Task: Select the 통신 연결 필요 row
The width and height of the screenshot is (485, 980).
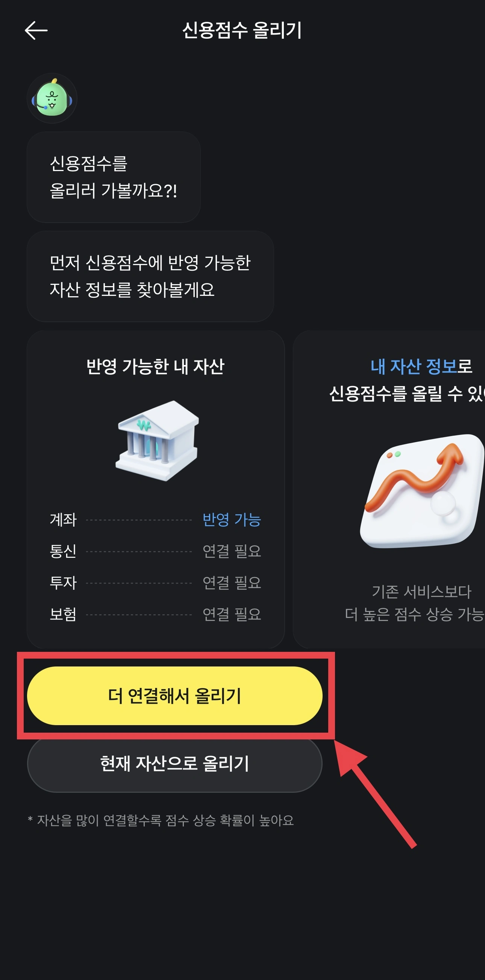Action: tap(156, 551)
